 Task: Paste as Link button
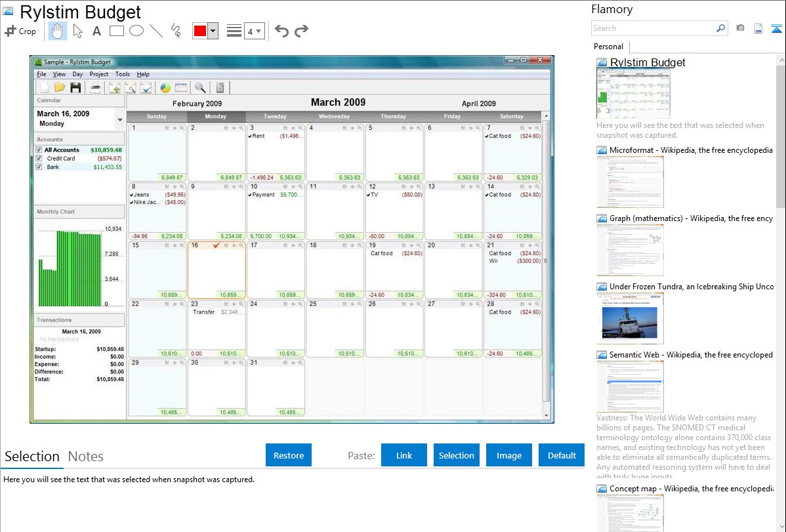[404, 455]
